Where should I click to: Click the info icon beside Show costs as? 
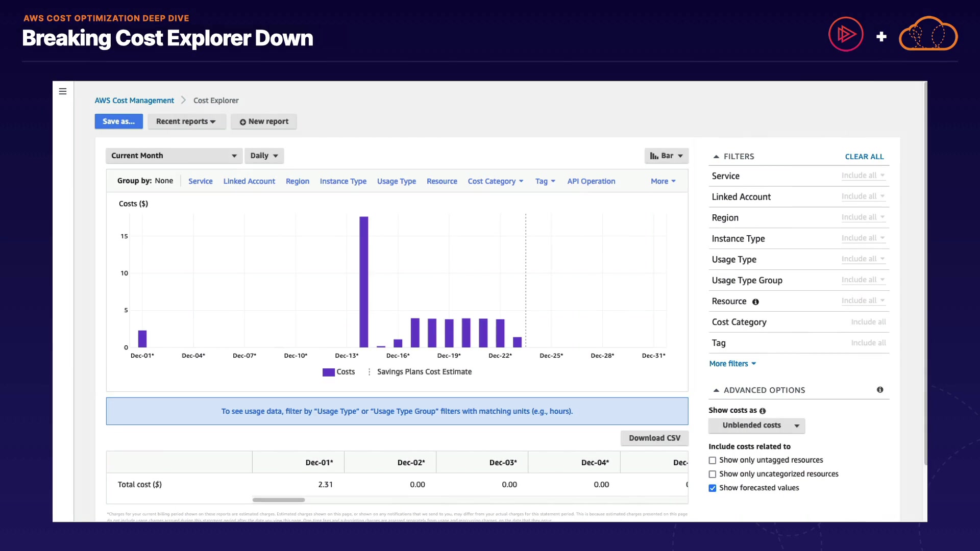click(x=763, y=411)
